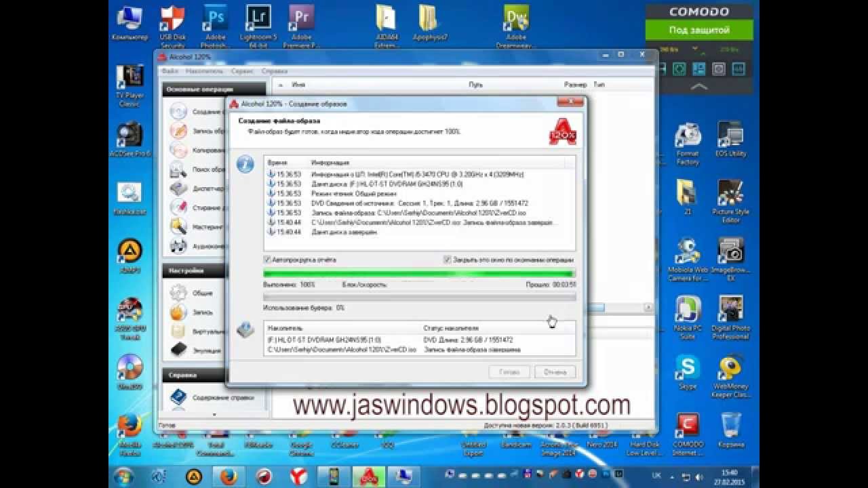Open Nokia PC Suite desktop icon

click(687, 317)
